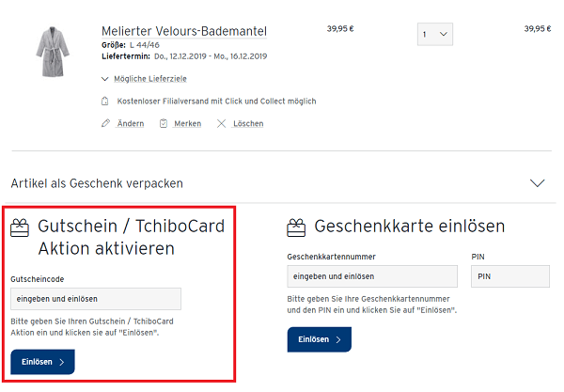This screenshot has width=564, height=392.
Task: Click the Merken bookmark icon
Action: 164,123
